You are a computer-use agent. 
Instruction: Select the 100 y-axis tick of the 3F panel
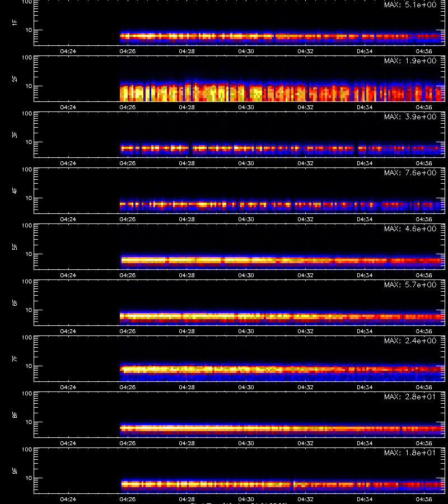pos(27,114)
